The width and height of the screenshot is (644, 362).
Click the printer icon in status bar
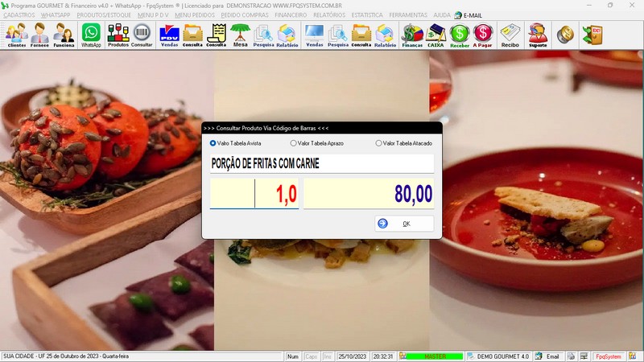(x=572, y=356)
